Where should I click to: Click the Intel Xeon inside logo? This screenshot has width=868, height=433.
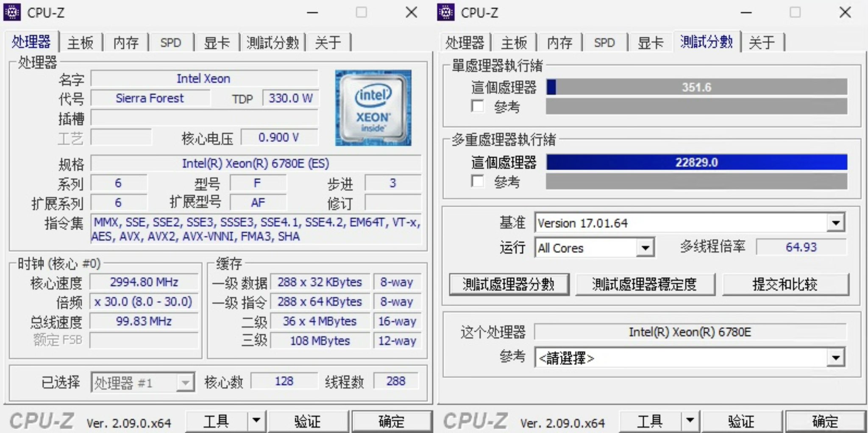373,108
